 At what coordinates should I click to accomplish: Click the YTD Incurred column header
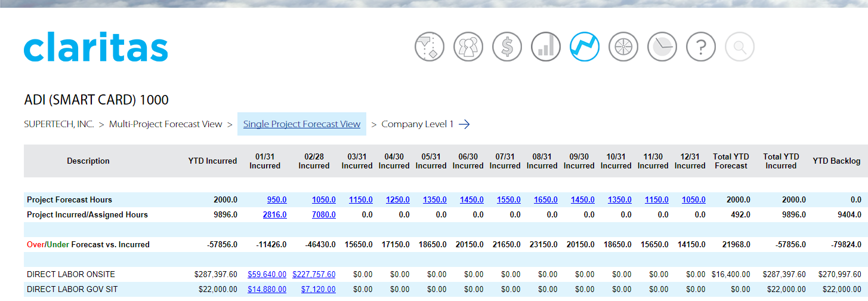212,161
